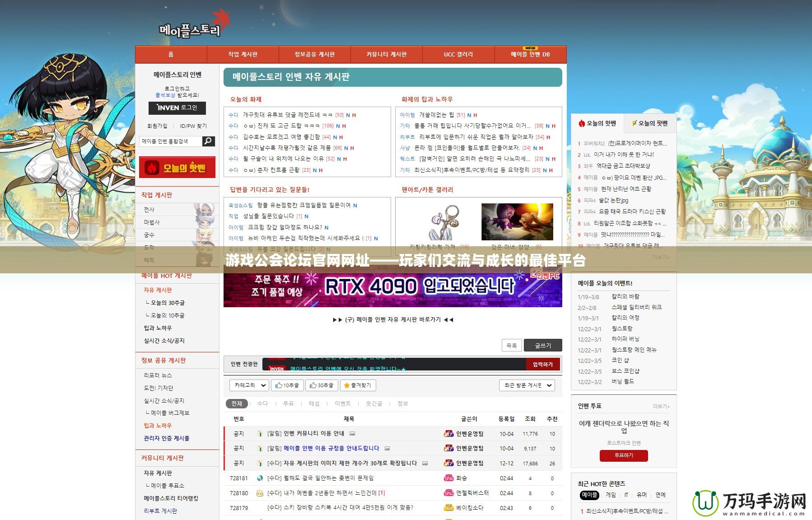This screenshot has height=520, width=812.
Task: Click the image icon on 인벤 커뮤니티 이용 안내 row
Action: click(x=352, y=434)
